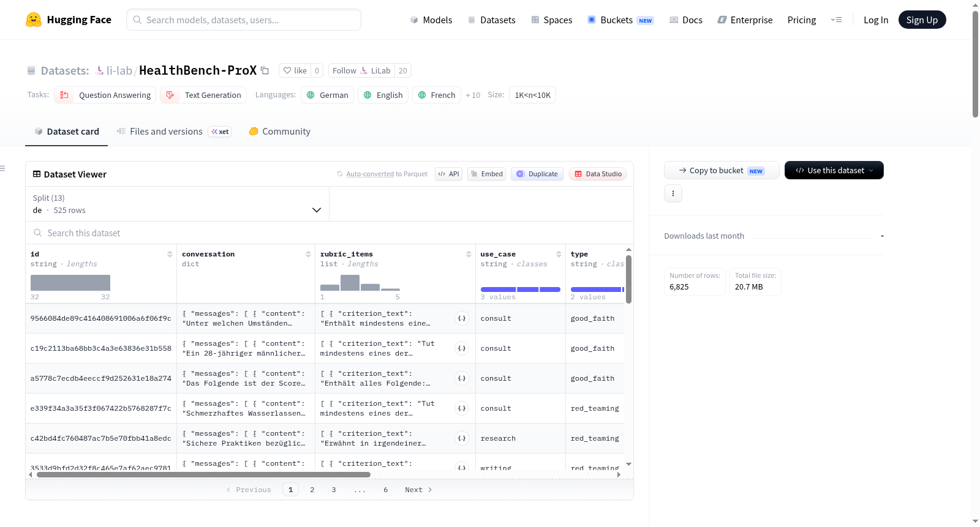
Task: Click the table's vertical scrollbar thumb
Action: coord(628,279)
